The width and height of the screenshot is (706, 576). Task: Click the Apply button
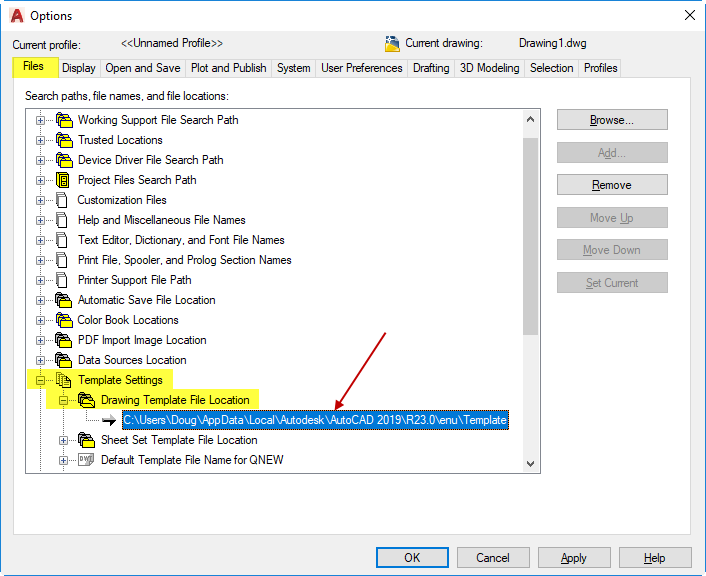(x=574, y=558)
